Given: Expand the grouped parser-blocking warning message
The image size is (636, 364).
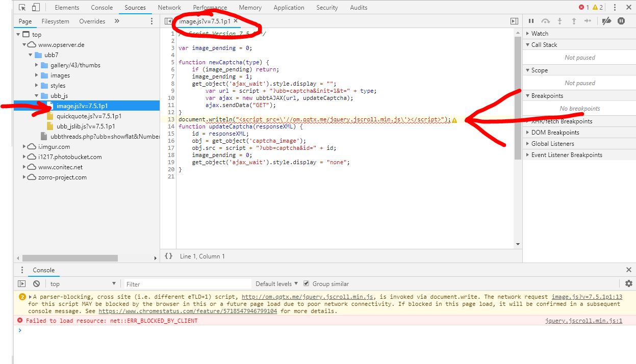Looking at the screenshot, I should click(31, 297).
